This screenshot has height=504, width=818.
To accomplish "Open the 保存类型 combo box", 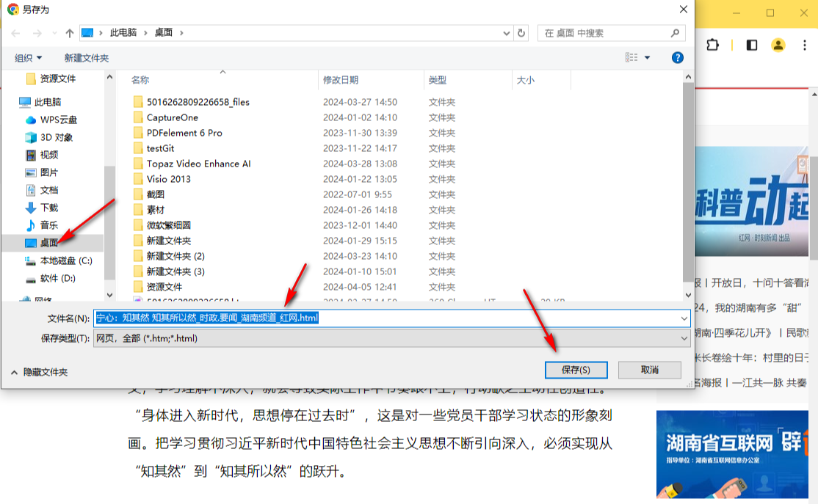I will [392, 339].
